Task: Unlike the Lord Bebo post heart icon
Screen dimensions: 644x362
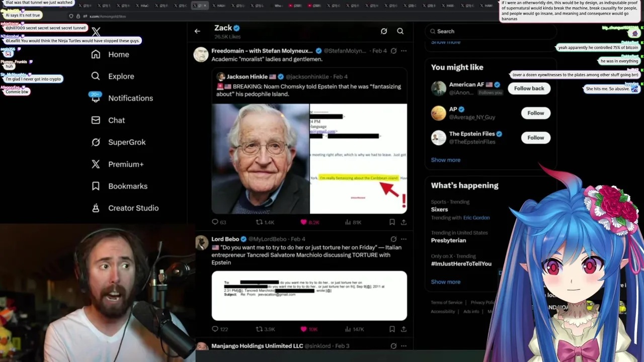Action: [x=309, y=329]
